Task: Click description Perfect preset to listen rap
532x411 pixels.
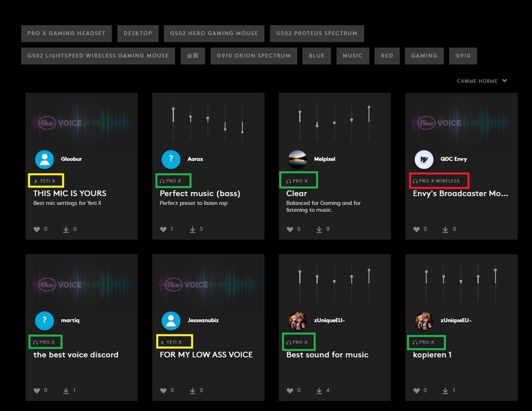Action: 194,203
